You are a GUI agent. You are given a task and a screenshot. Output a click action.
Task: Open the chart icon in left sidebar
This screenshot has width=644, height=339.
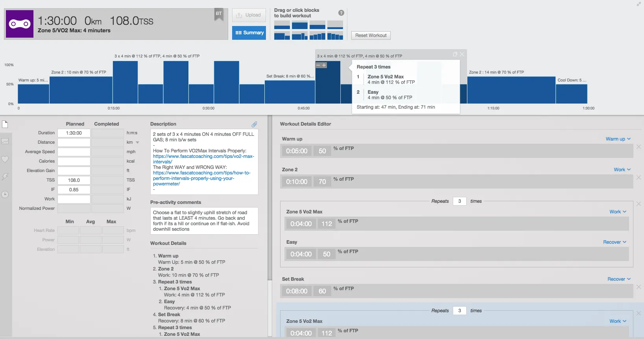pos(5,141)
